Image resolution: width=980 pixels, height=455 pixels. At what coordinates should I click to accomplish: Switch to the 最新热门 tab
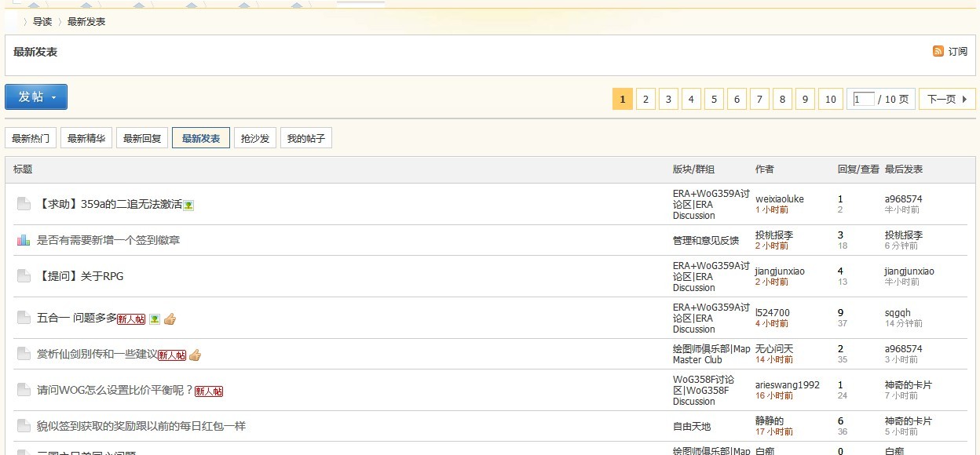click(31, 139)
